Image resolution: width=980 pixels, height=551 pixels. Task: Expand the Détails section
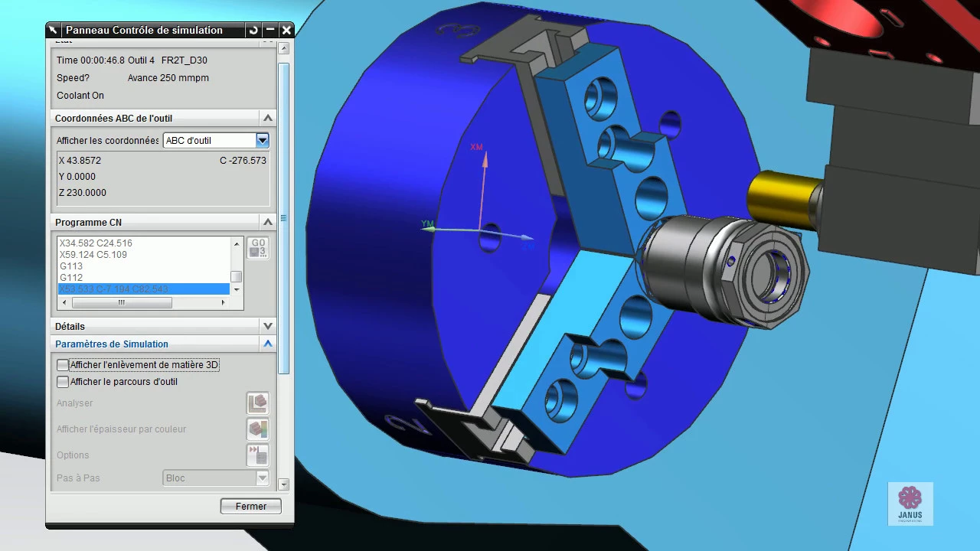[x=268, y=326]
